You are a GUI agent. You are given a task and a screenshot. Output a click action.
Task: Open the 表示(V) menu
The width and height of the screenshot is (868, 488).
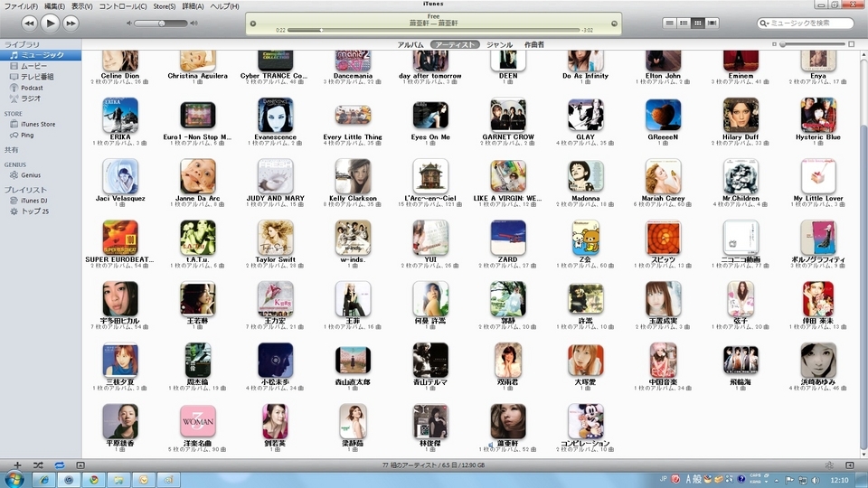pos(82,6)
